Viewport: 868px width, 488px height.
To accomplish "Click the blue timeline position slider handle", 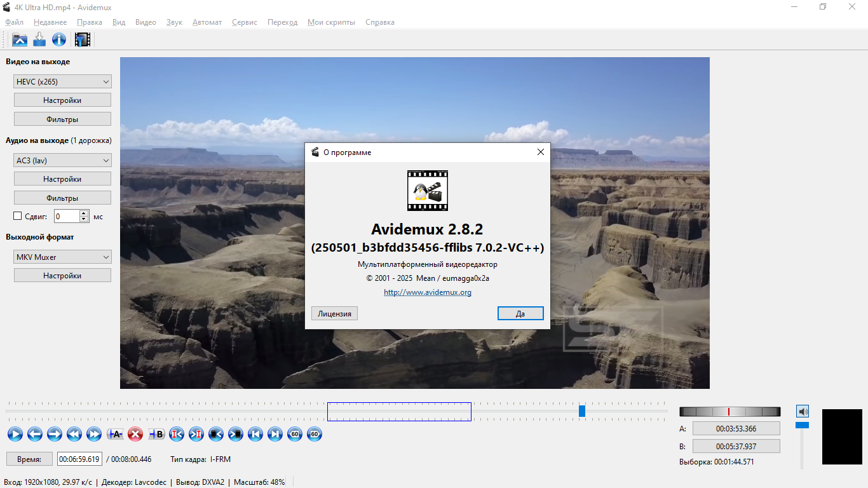I will pyautogui.click(x=582, y=411).
